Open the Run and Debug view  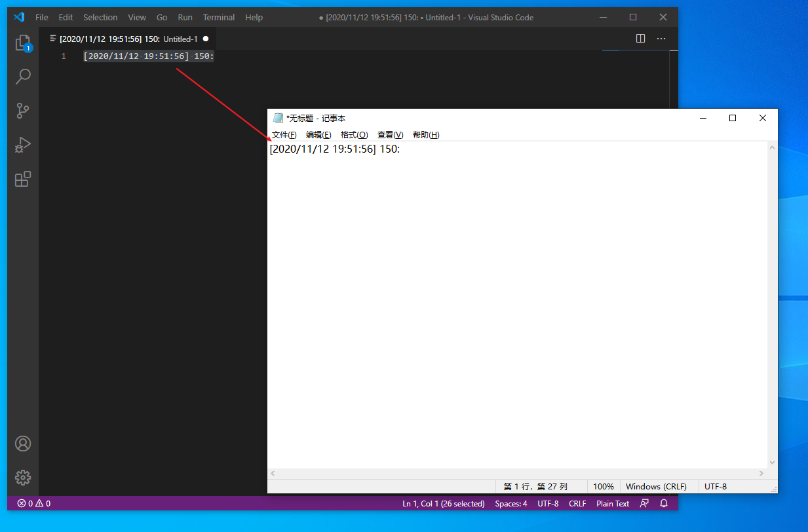tap(23, 145)
